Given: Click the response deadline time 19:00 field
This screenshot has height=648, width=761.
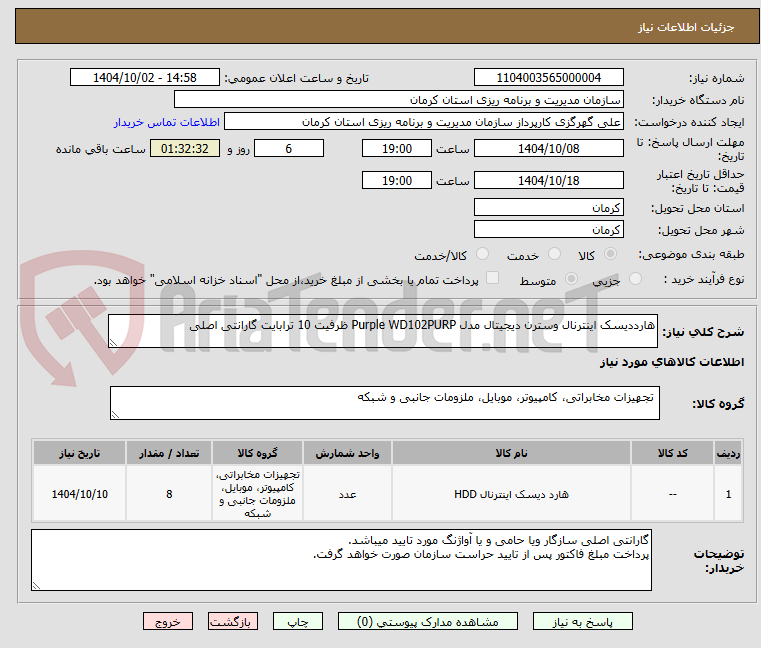Looking at the screenshot, I should (397, 149).
